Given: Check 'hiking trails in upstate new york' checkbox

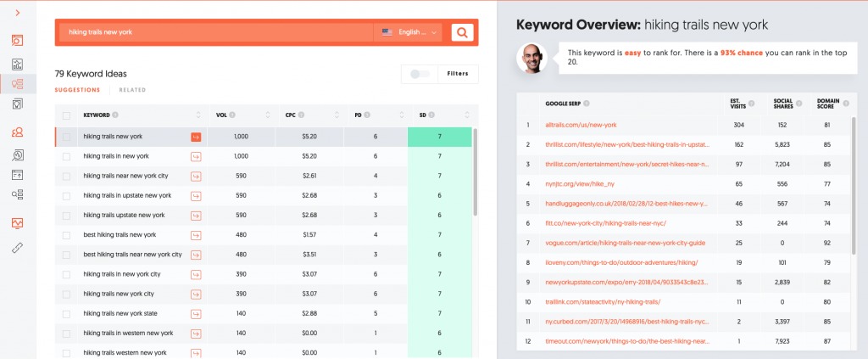Looking at the screenshot, I should tap(66, 196).
